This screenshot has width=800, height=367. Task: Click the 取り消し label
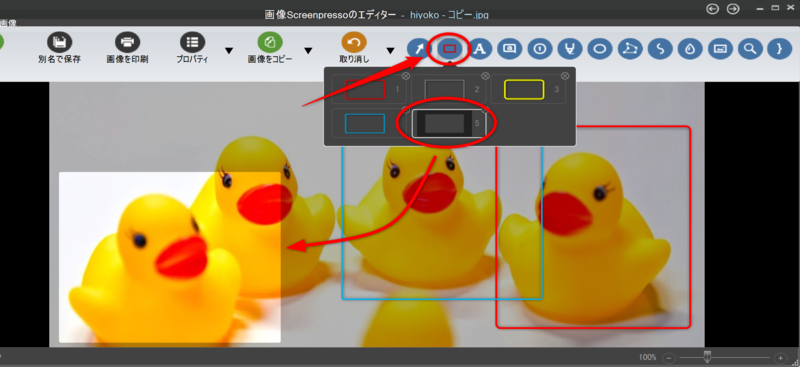coord(354,59)
